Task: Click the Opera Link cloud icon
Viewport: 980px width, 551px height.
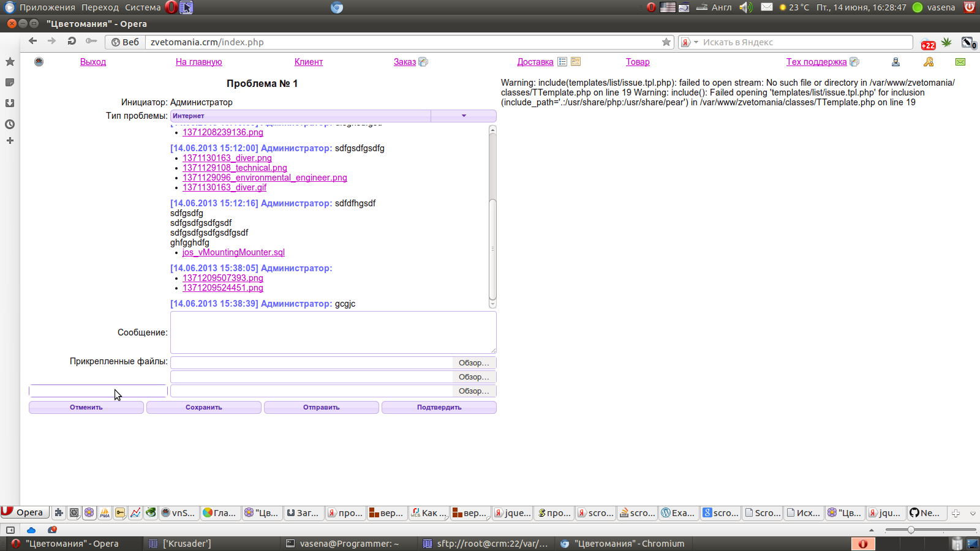Action: click(31, 530)
